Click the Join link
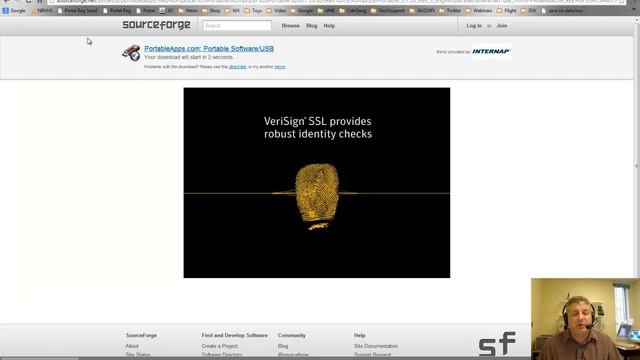Viewport: 640px width, 360px height. (502, 26)
